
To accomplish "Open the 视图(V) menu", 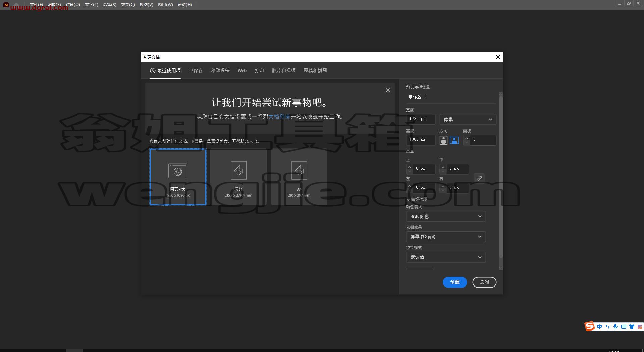I will (146, 5).
